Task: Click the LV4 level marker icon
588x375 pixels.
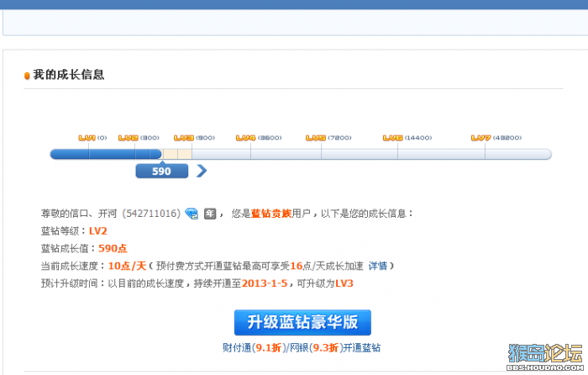Action: pos(245,138)
